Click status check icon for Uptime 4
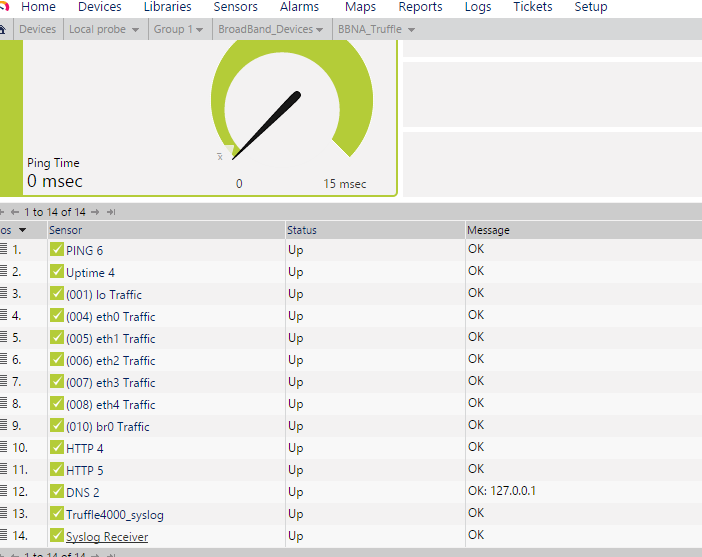 pos(57,270)
